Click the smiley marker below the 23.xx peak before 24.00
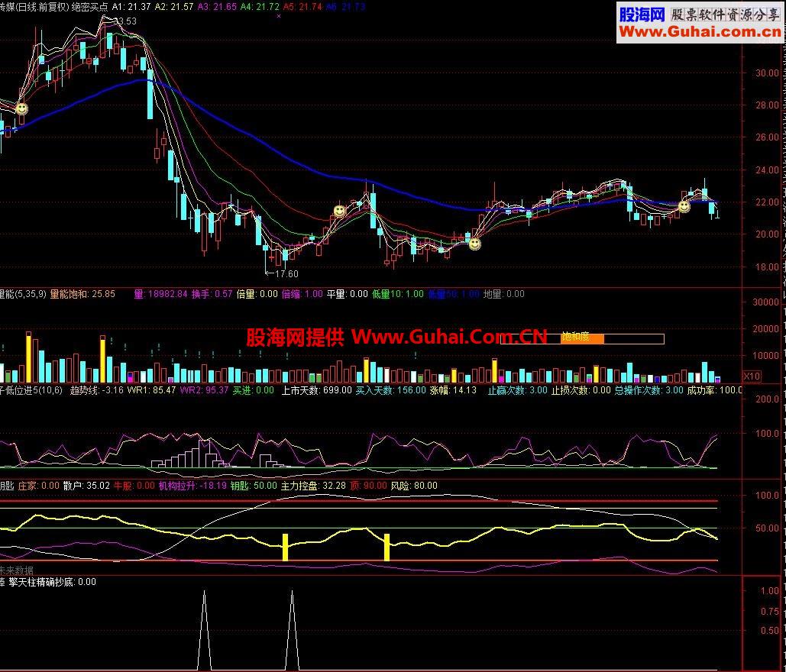786x672 pixels. click(340, 211)
